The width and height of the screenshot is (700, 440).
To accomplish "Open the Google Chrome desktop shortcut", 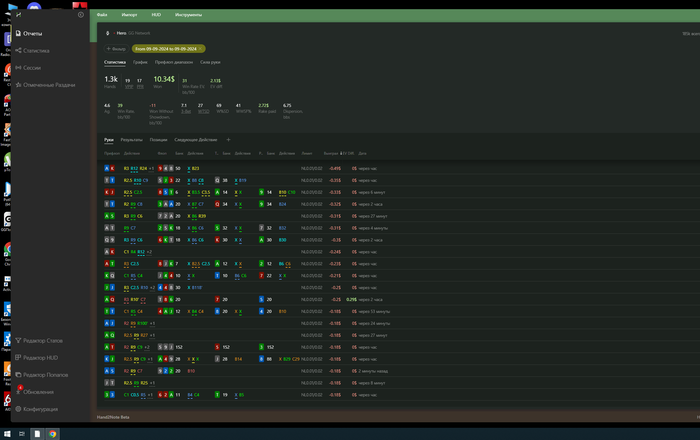I will click(8, 253).
